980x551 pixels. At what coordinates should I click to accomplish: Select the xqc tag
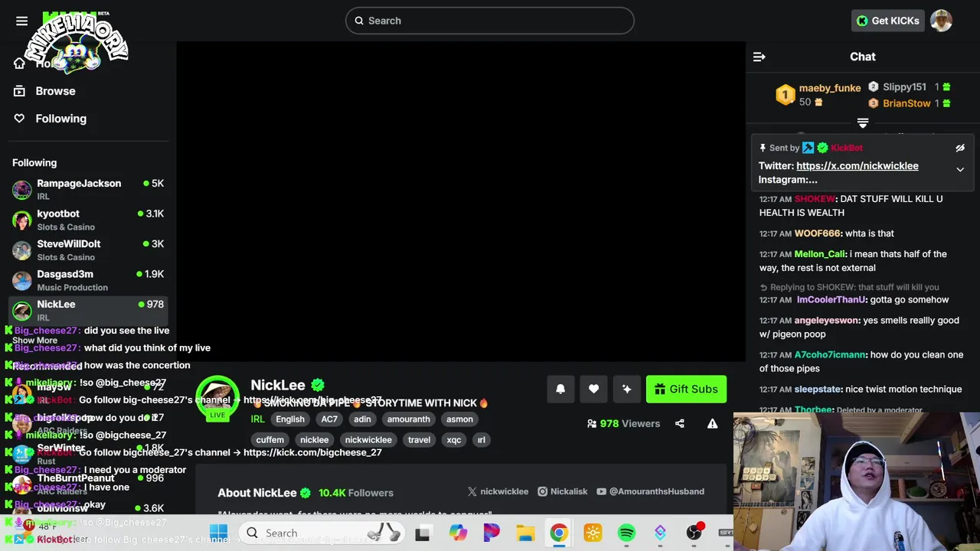point(453,439)
